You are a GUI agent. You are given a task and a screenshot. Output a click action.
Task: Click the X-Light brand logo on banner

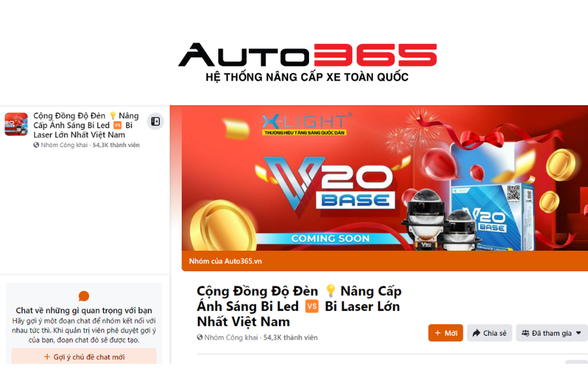click(x=307, y=123)
